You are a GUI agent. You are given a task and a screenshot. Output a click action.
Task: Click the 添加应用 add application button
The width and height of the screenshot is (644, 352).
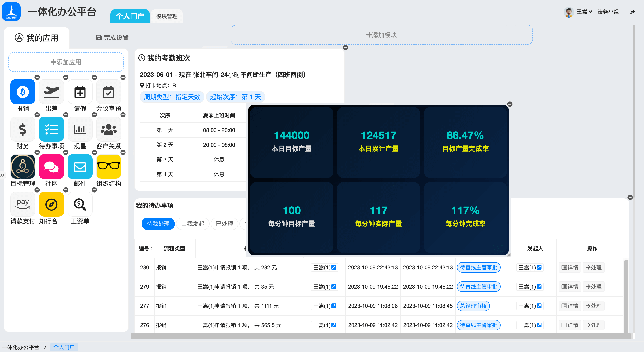click(66, 62)
